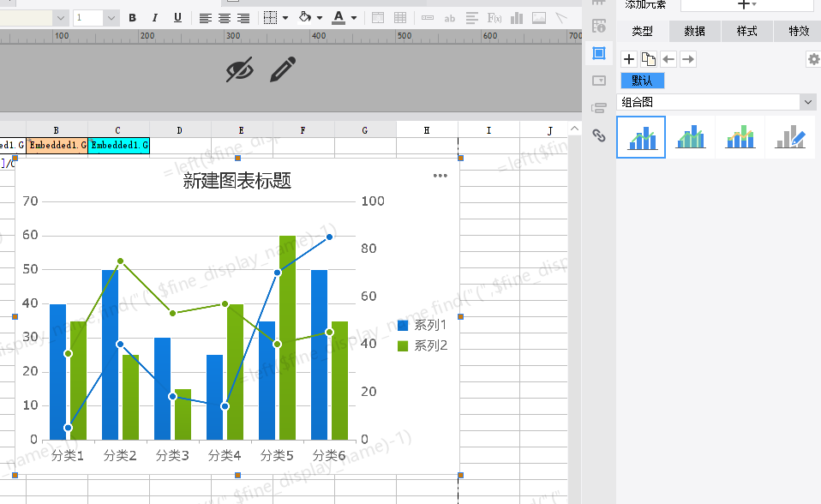Click the copy chart icon
This screenshot has height=504, width=821.
coord(648,59)
